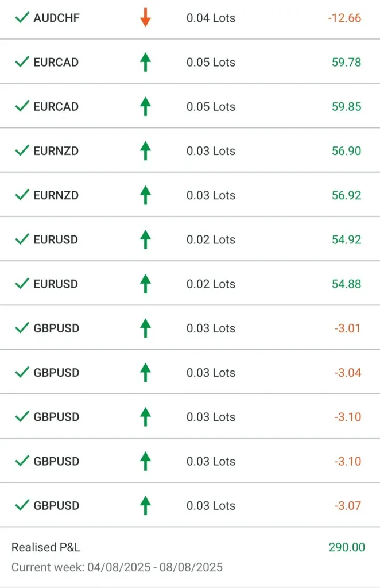Toggle the checkmark on EURUSD 54.88 trade
The width and height of the screenshot is (380, 588).
(x=22, y=284)
